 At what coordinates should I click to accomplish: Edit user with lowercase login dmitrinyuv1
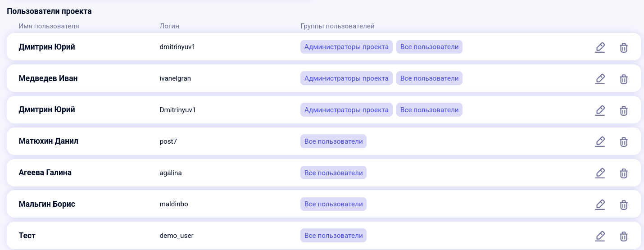[600, 47]
